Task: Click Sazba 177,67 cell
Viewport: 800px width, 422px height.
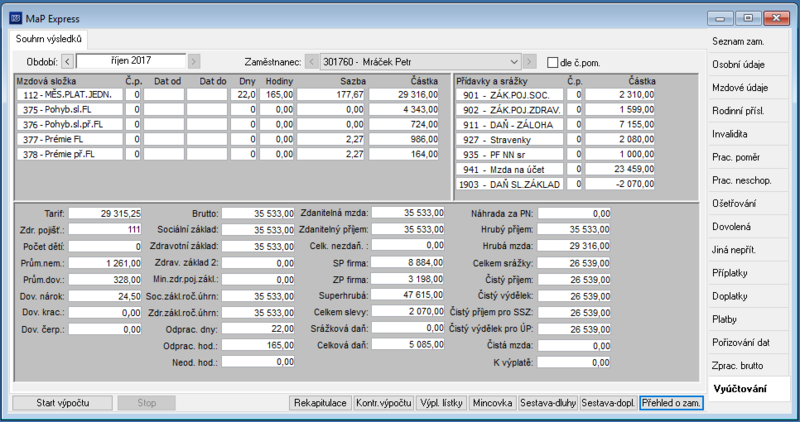Action: click(331, 94)
